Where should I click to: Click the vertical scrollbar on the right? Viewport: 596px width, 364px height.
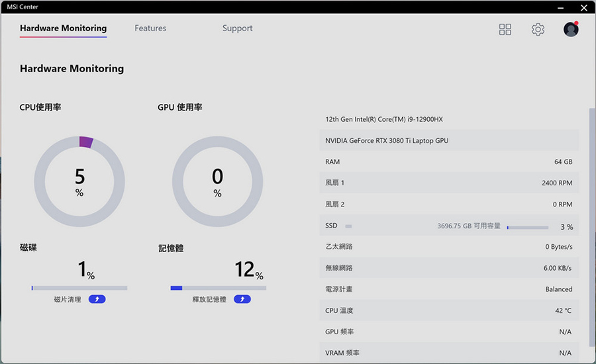coord(592,227)
